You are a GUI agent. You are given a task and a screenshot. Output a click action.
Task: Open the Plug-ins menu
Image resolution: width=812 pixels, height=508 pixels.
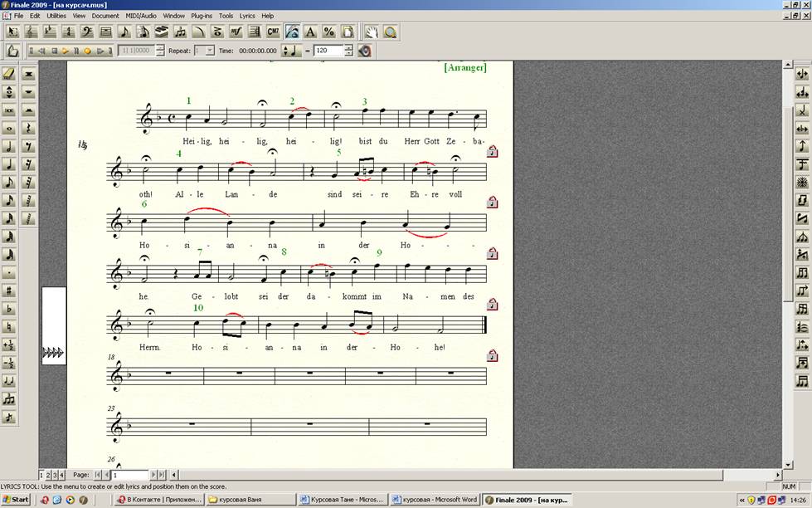click(201, 16)
